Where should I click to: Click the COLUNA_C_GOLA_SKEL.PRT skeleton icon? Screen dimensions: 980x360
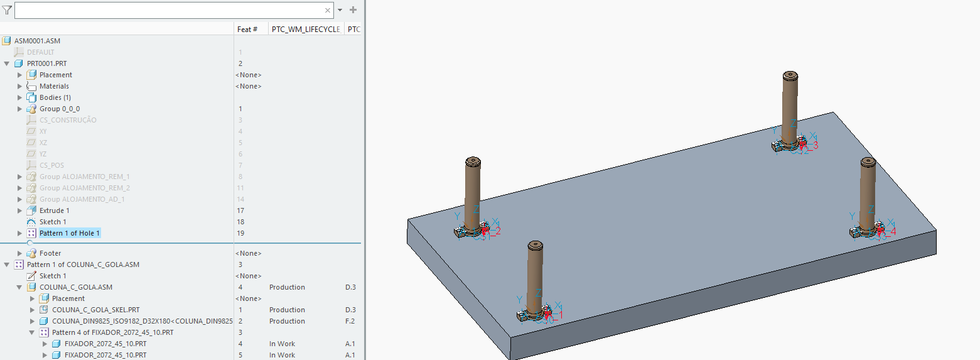pyautogui.click(x=44, y=310)
